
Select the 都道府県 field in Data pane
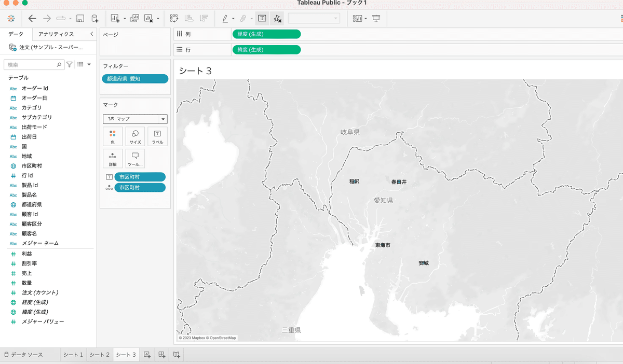coord(32,204)
